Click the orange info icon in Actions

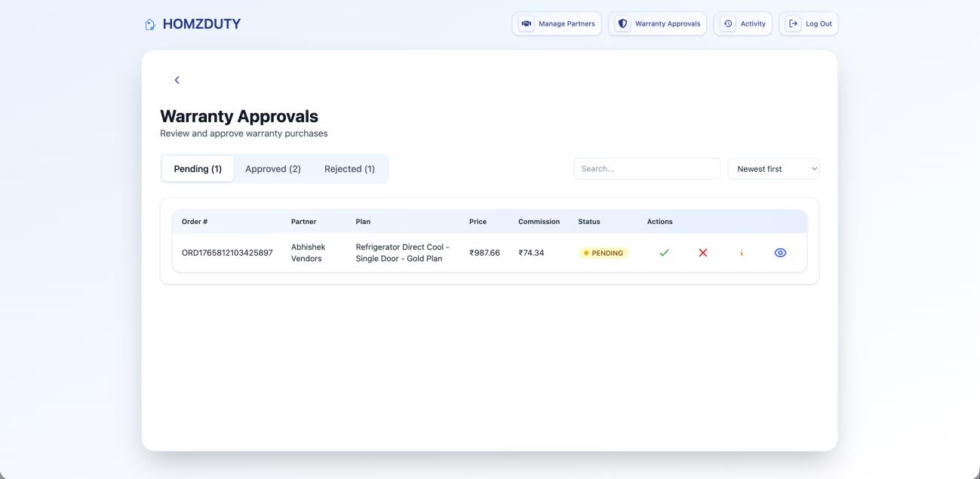pos(742,253)
